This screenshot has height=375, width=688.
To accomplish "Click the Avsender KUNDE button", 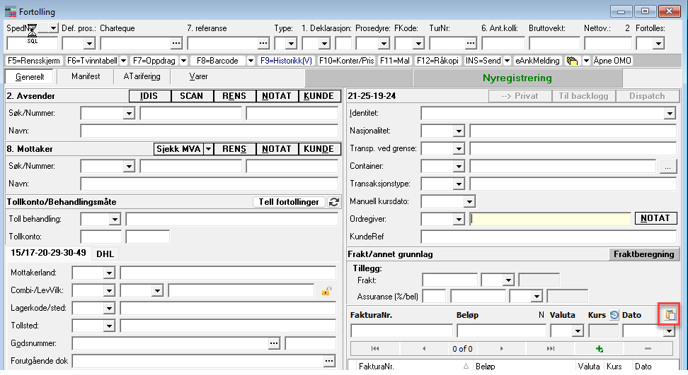I will (319, 96).
